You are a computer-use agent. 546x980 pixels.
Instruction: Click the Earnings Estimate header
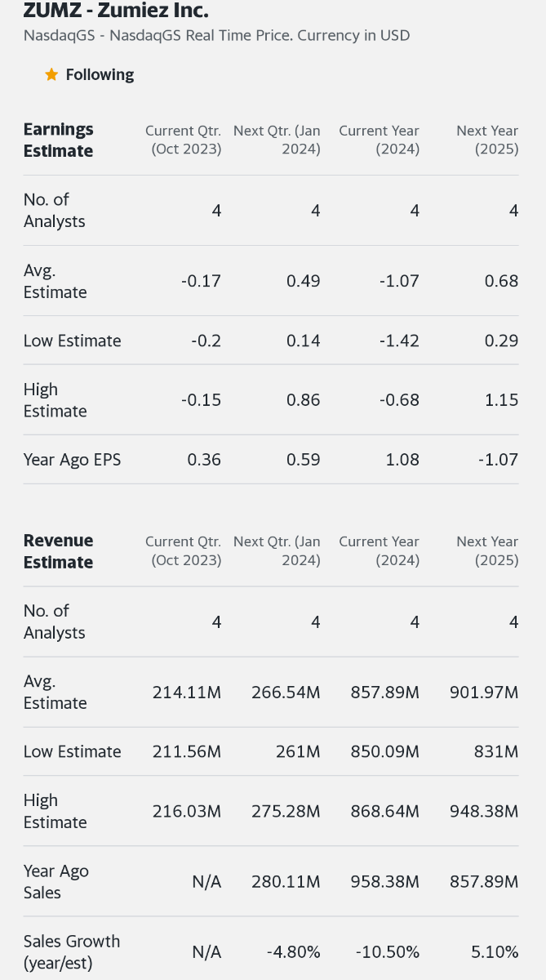point(58,140)
